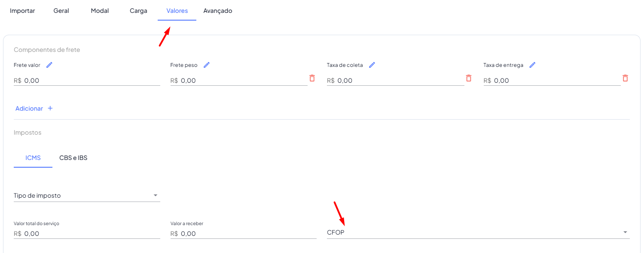Open the Importar tab

[x=22, y=11]
